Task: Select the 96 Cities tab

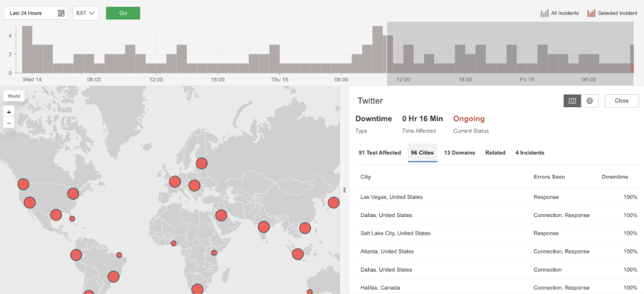Action: 422,152
